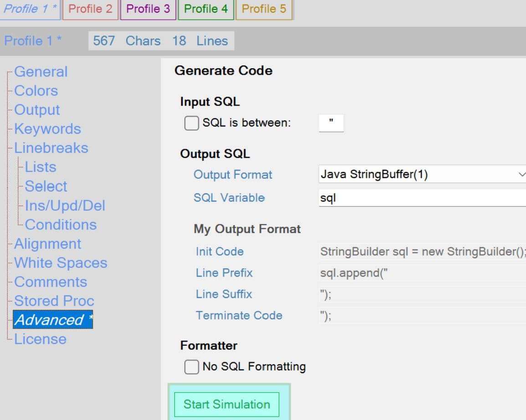526x420 pixels.
Task: Choose Ins/Upd/Del in the tree
Action: (x=65, y=206)
